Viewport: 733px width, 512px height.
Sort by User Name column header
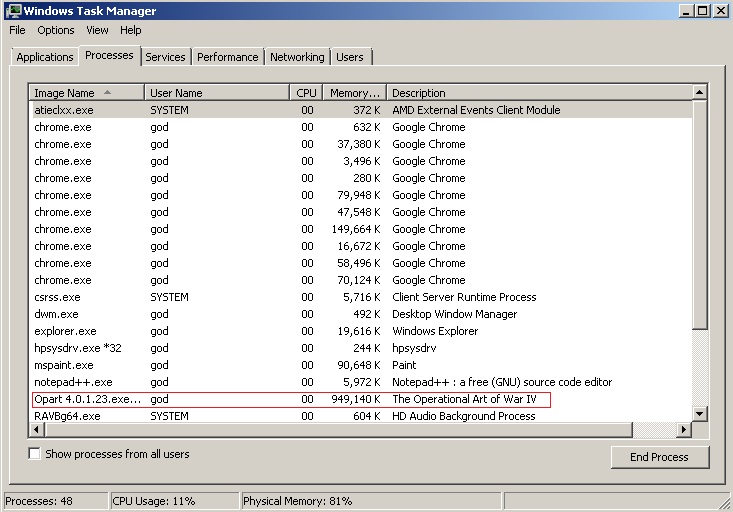[x=217, y=93]
